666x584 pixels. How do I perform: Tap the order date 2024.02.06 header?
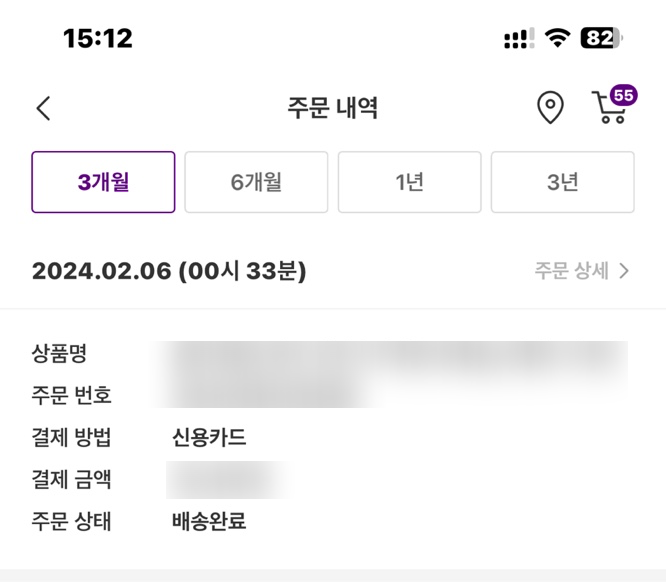click(169, 271)
